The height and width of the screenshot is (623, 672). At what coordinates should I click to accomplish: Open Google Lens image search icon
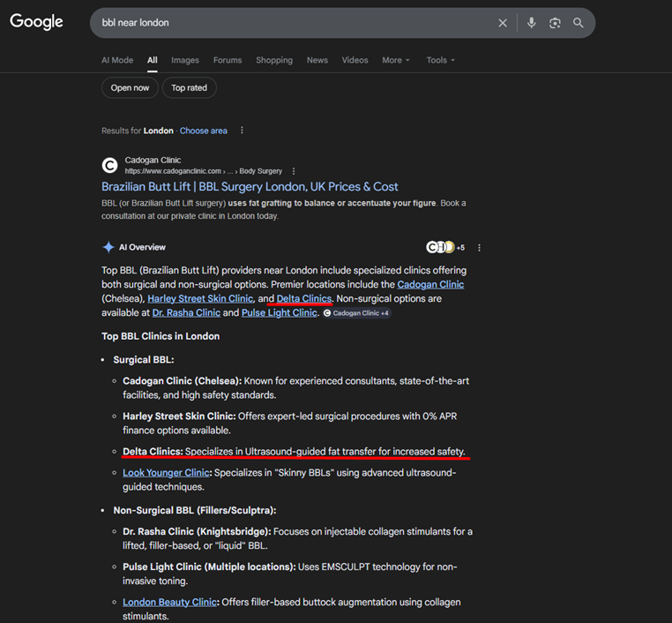555,23
